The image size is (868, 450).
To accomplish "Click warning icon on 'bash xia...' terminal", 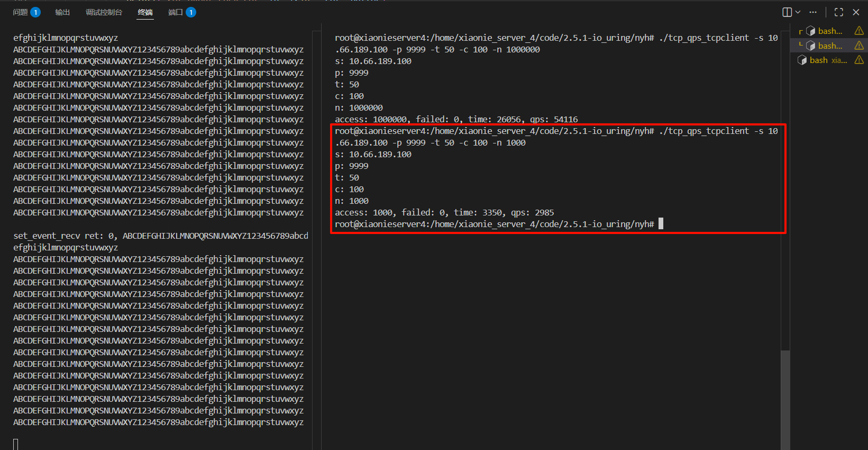I will pos(859,60).
